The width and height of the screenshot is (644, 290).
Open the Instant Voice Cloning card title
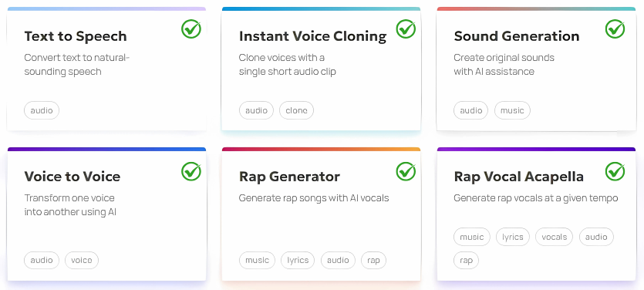point(312,36)
